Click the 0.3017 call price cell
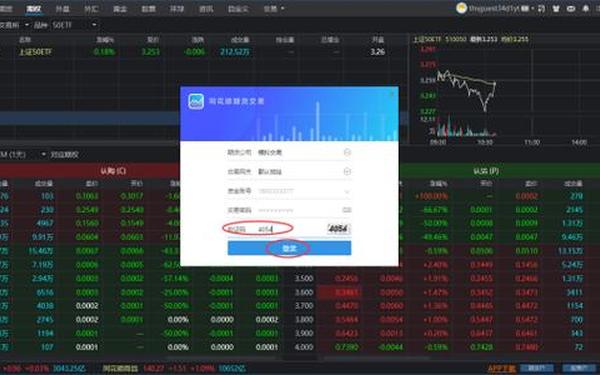Viewport: 600px width, 375px height. (x=132, y=196)
